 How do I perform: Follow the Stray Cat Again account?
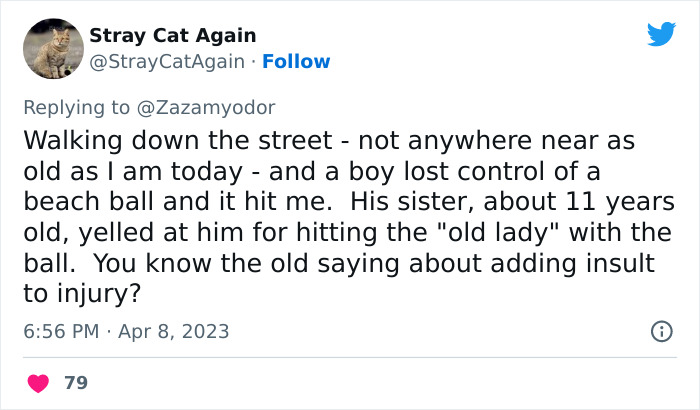pos(297,62)
